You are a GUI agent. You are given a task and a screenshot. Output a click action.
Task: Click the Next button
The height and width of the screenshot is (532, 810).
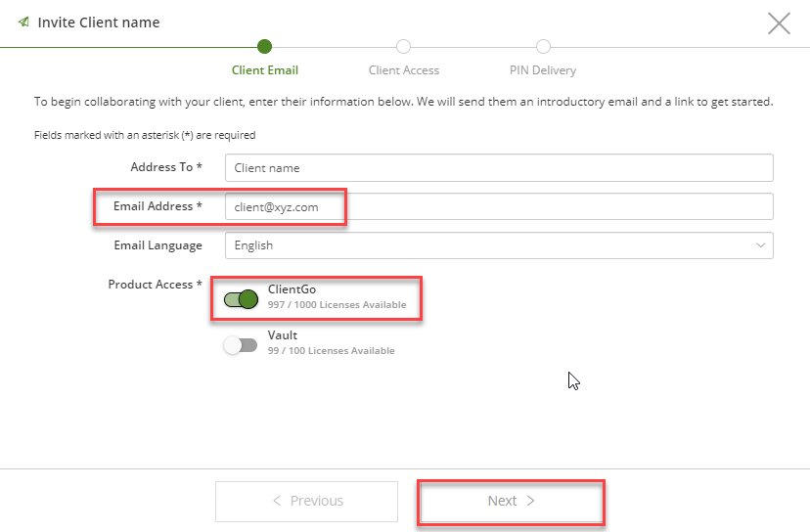pyautogui.click(x=511, y=502)
